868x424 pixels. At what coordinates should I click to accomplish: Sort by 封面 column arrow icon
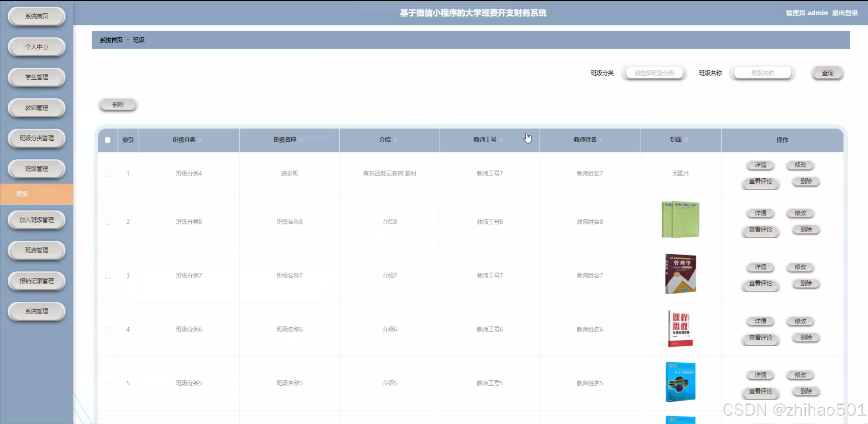(686, 140)
